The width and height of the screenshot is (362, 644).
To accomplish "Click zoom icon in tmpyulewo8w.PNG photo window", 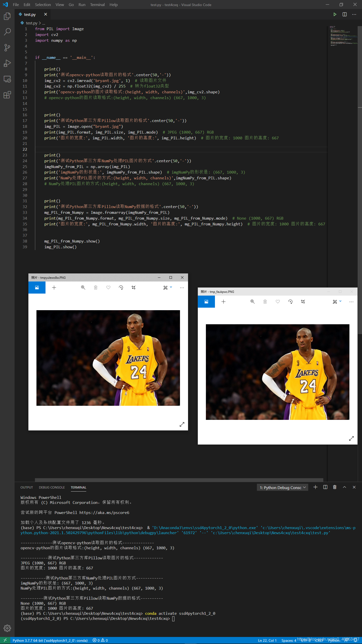I will point(83,288).
